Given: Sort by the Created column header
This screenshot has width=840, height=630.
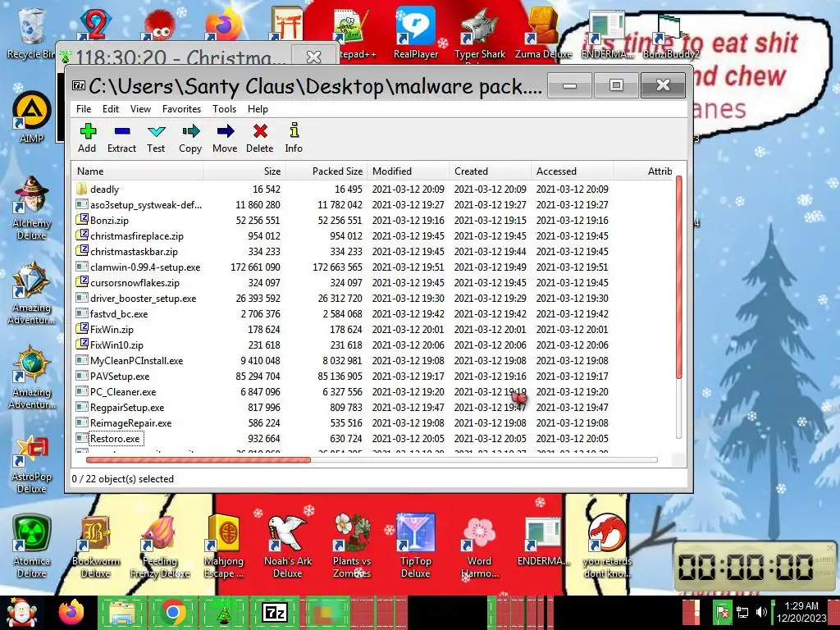Looking at the screenshot, I should point(490,171).
